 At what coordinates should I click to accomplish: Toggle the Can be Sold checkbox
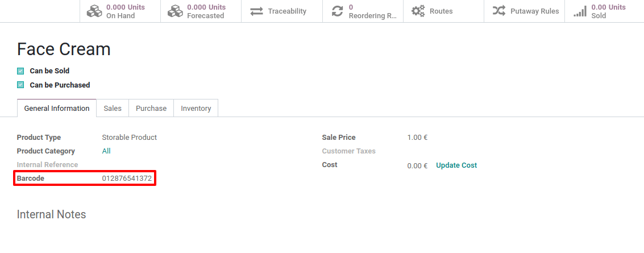click(x=20, y=71)
